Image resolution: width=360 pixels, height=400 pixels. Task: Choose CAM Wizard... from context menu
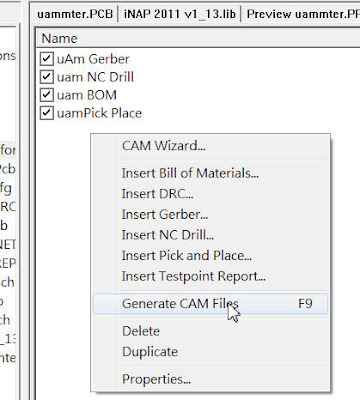(x=210, y=146)
